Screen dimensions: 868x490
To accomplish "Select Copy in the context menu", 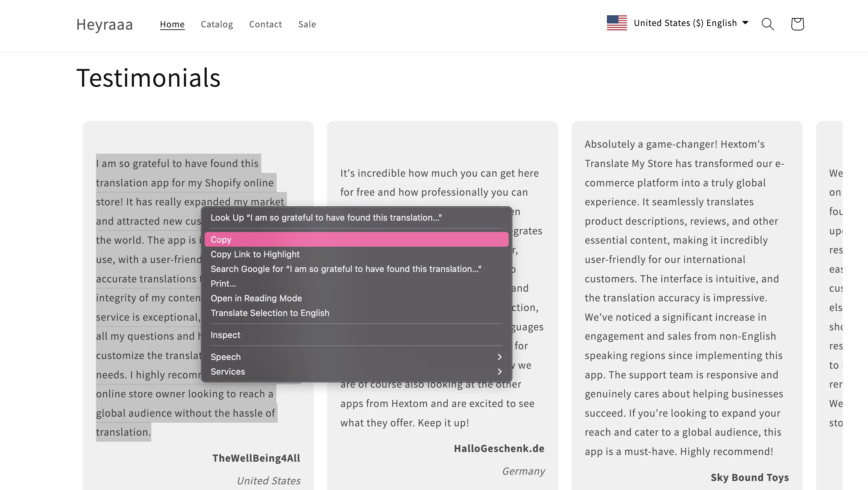I will [x=357, y=239].
